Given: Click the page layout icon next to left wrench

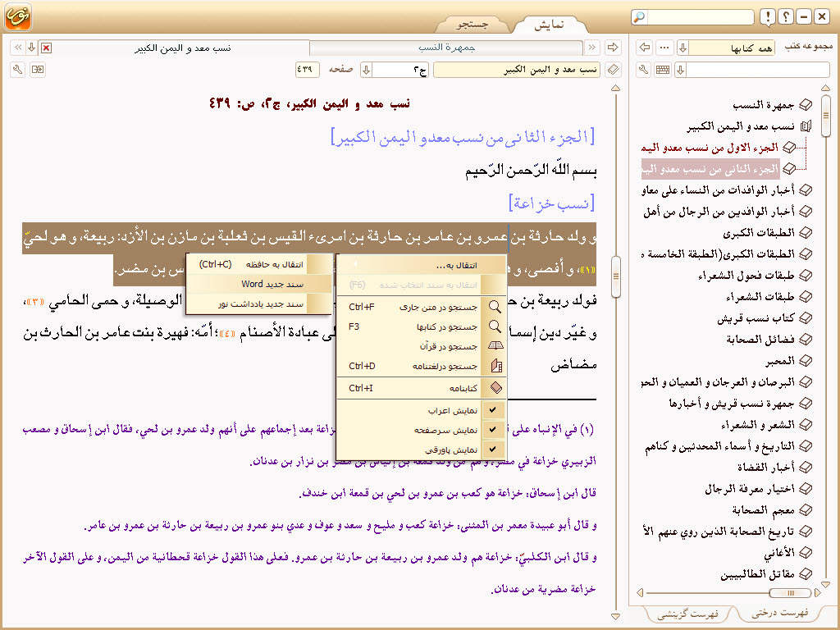Looking at the screenshot, I should coord(38,70).
